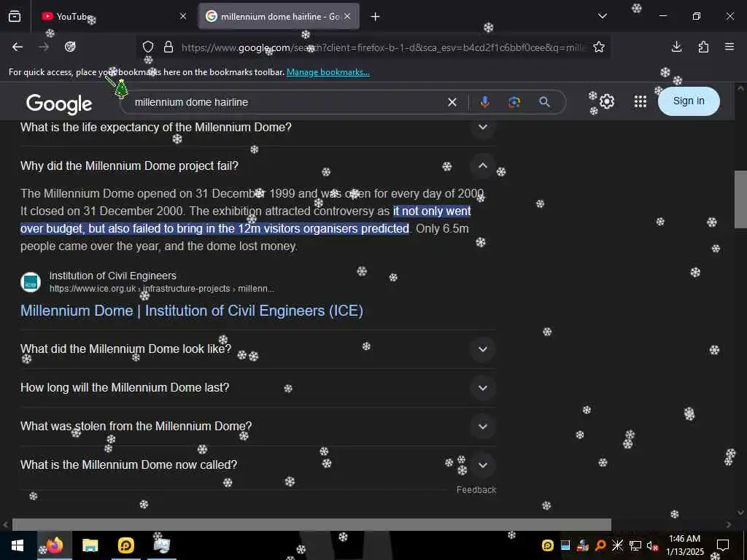747x560 pixels.
Task: Start a voice search with microphone
Action: tap(484, 102)
